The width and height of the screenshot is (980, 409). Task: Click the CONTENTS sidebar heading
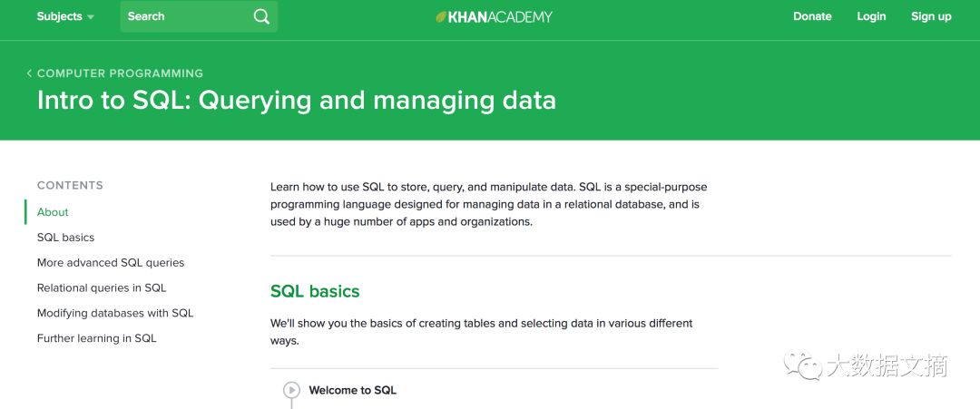point(70,185)
